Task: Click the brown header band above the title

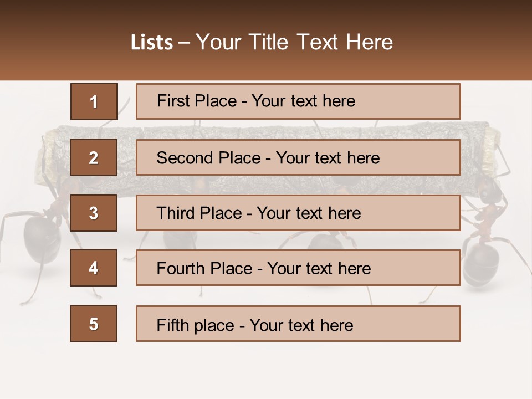Action: click(266, 12)
